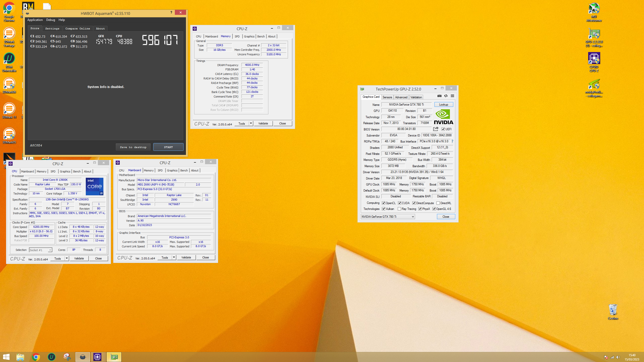Screen dimensions: 644x362
Task: Click Close in the GPU-Z window
Action: point(446,217)
